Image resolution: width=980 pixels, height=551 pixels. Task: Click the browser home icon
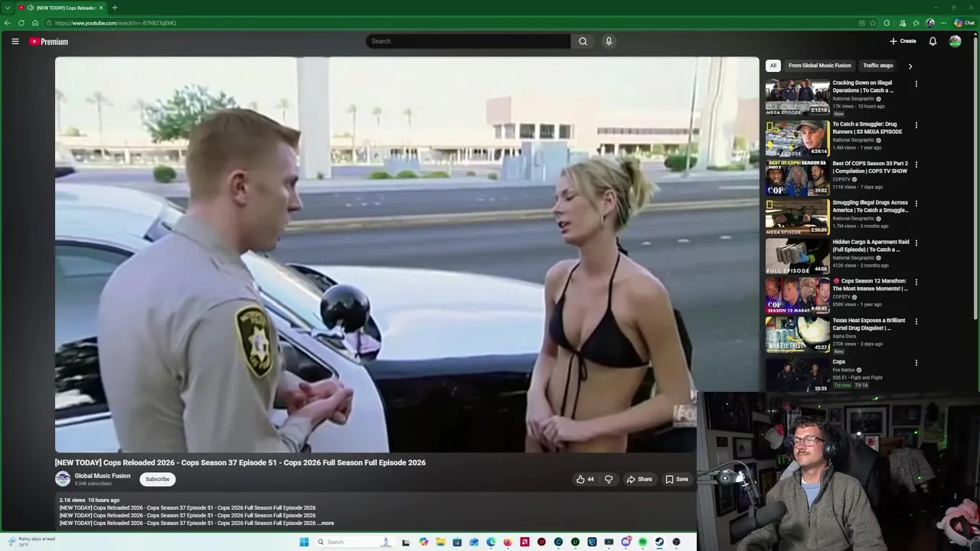34,23
